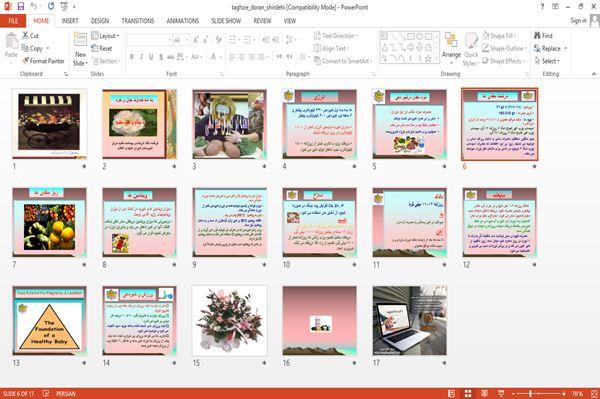Select slide 7 fruit photo thumbnail
The height and width of the screenshot is (399, 600).
[49, 222]
